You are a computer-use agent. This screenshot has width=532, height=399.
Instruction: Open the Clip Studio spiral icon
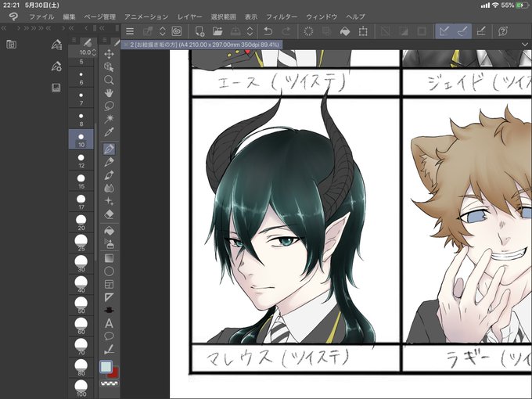click(177, 31)
